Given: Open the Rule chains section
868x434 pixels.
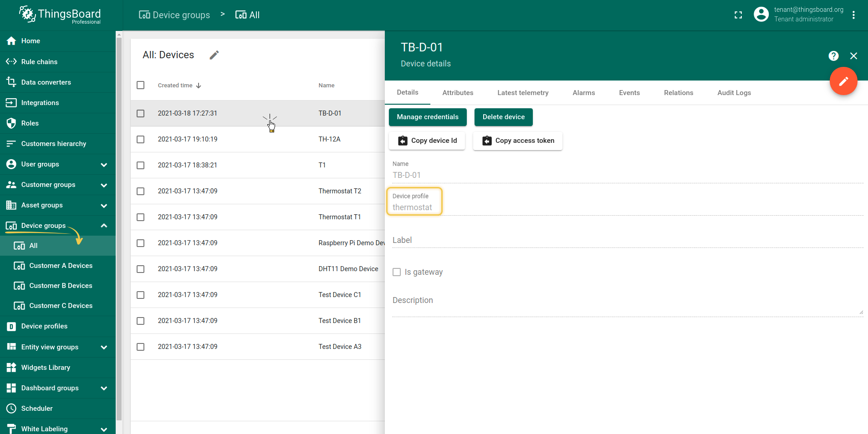Looking at the screenshot, I should (x=39, y=61).
